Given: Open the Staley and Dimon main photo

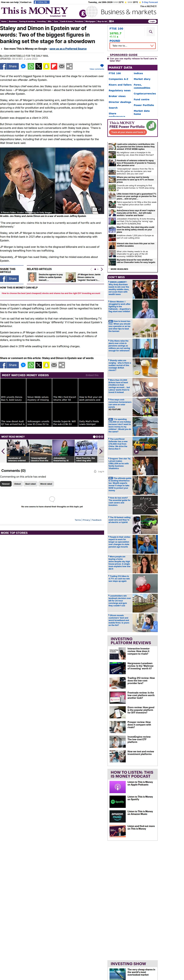Looking at the screenshot, I should coord(52,181).
